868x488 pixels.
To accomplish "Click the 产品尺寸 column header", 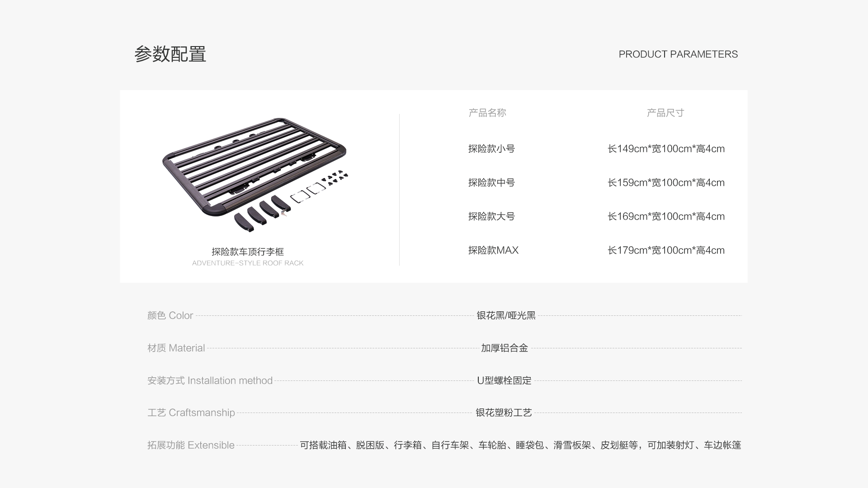I will pos(665,113).
